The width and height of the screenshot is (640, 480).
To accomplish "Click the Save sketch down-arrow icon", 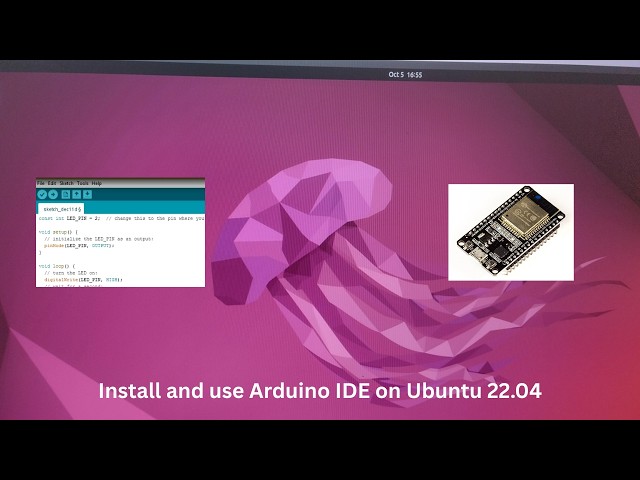I will (87, 194).
